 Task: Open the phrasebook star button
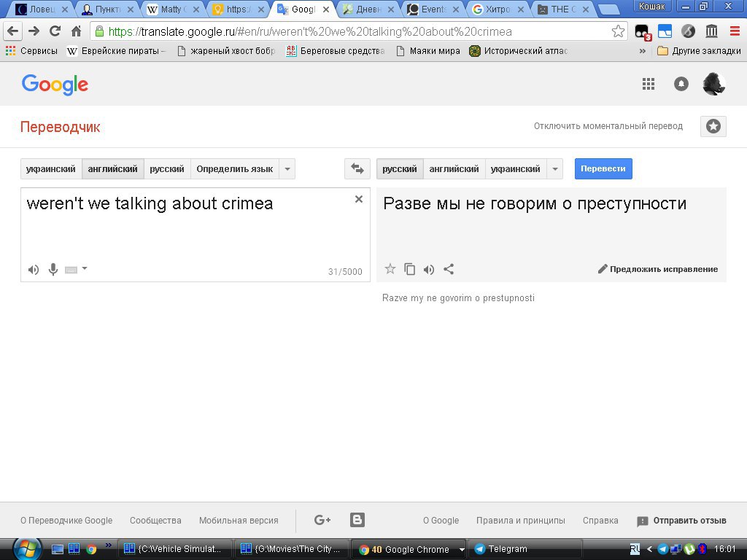pyautogui.click(x=713, y=126)
